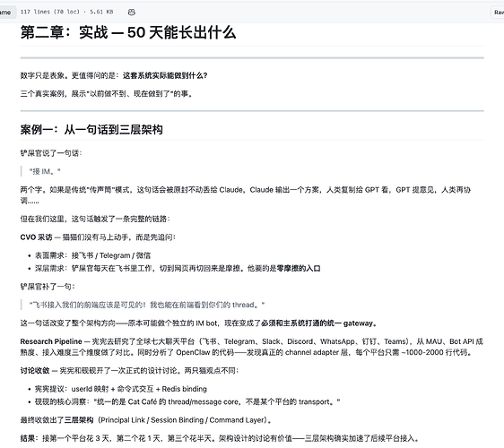Viewport: 504px width, 448px height.
Task: Click the bullet starting '深层需求：铲屎官每天在飞书里工作'
Action: [178, 269]
